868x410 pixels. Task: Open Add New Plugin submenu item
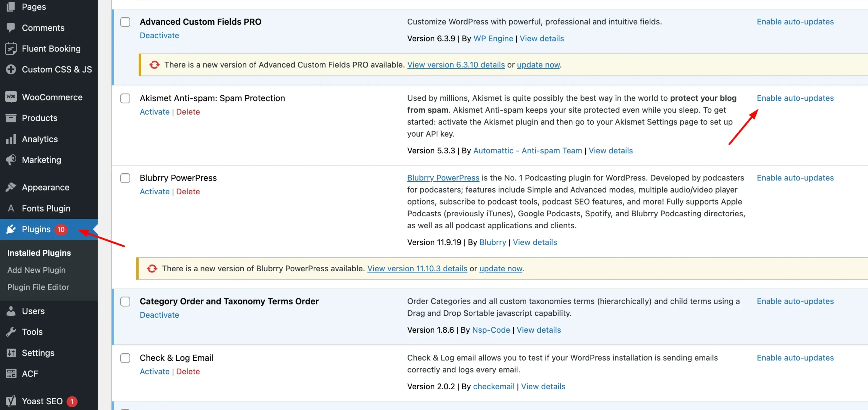click(36, 270)
